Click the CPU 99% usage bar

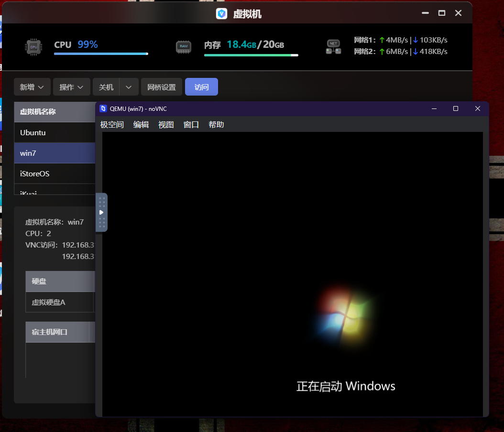(101, 54)
